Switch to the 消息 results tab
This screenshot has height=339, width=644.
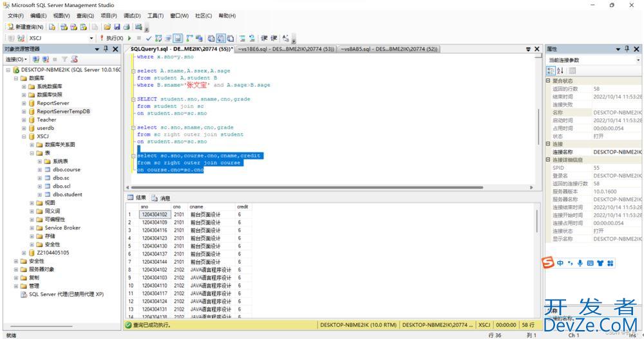(x=160, y=198)
